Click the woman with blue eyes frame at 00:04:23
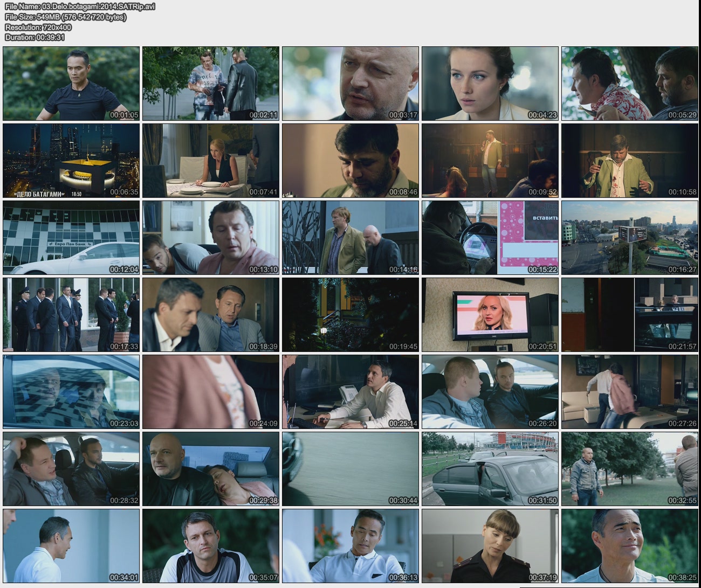 [x=490, y=83]
